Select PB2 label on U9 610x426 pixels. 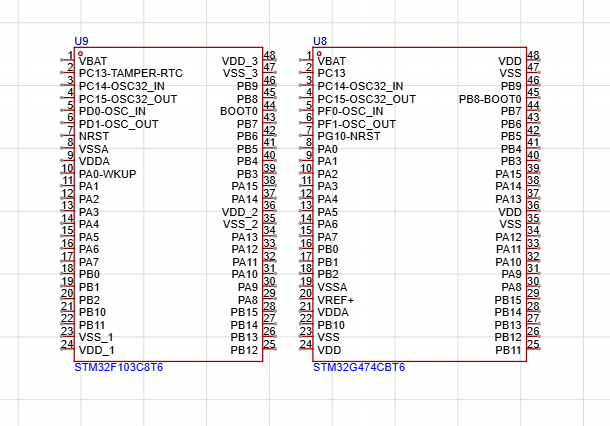[x=89, y=300]
